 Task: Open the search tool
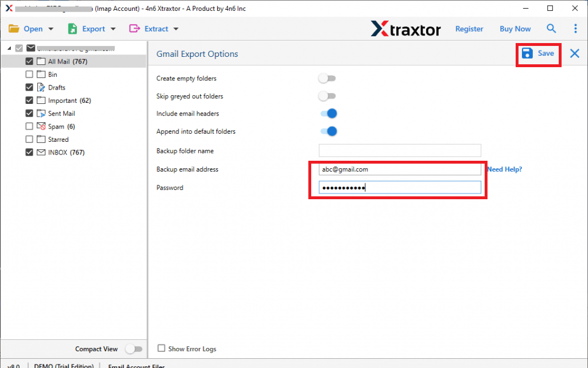coord(551,28)
